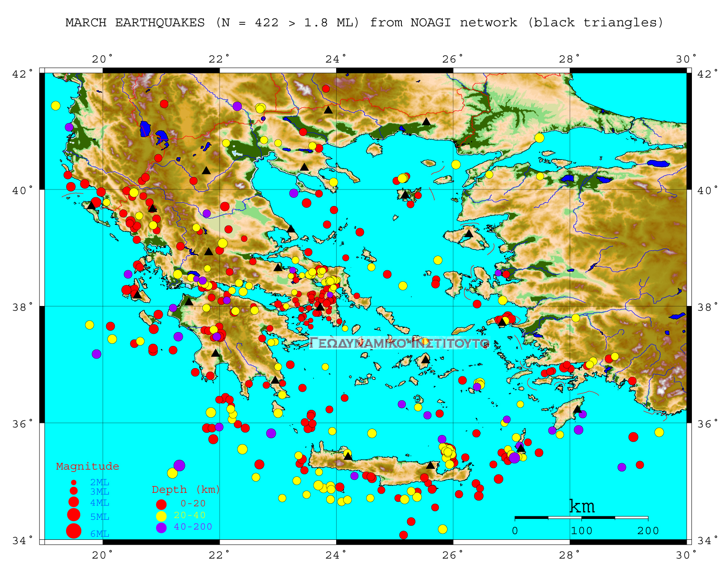
Task: Click the 3ML magnitude legend circle
Action: click(x=73, y=491)
